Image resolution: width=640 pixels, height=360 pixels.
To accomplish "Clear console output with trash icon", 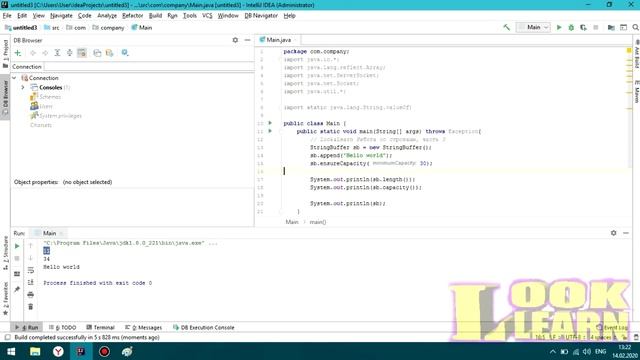I will (31, 307).
